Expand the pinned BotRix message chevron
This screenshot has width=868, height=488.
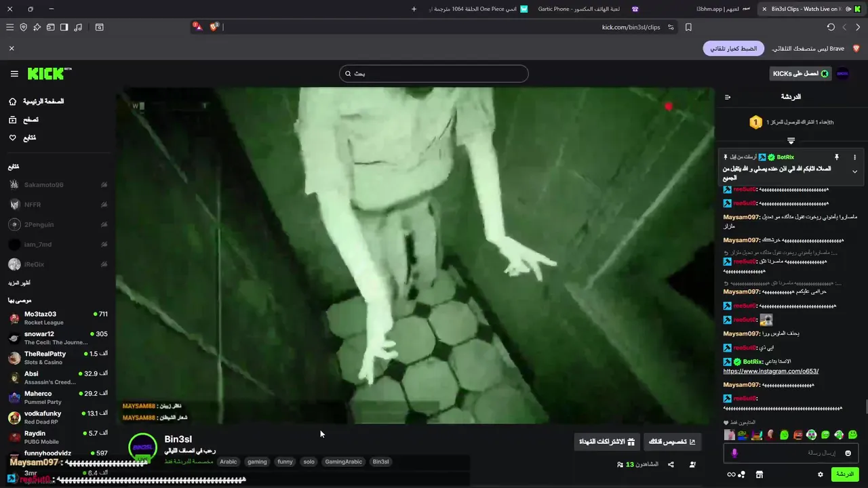point(854,171)
